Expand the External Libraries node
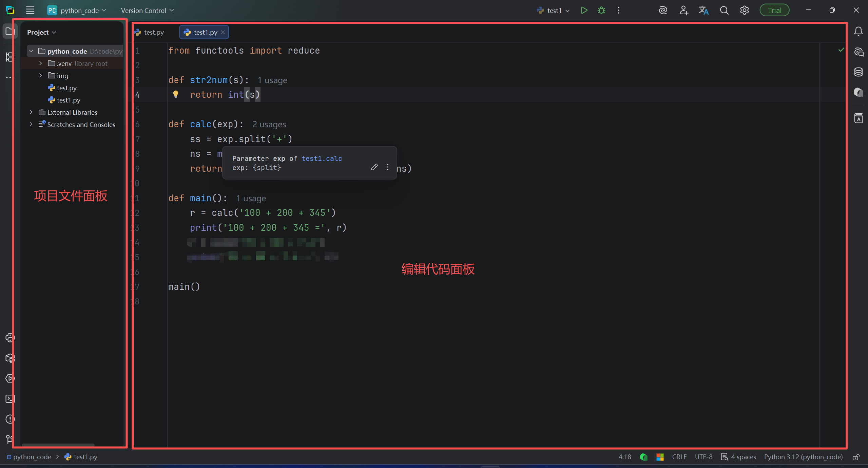 (x=31, y=112)
